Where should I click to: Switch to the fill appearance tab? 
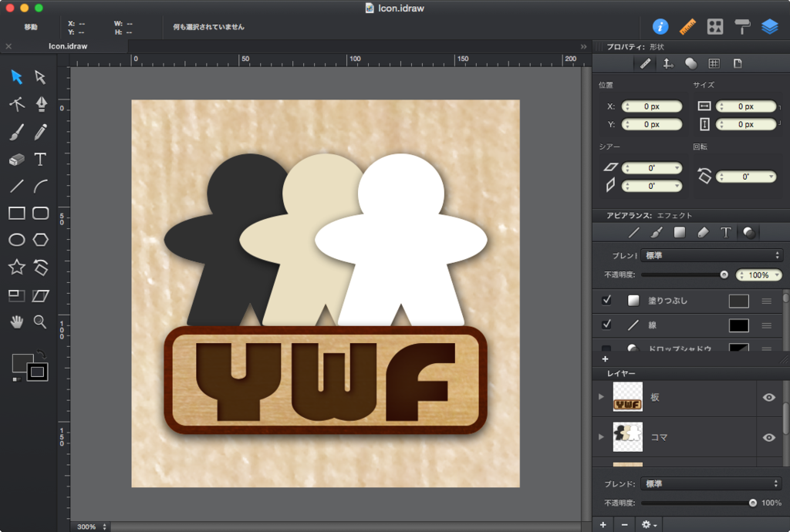(x=680, y=233)
